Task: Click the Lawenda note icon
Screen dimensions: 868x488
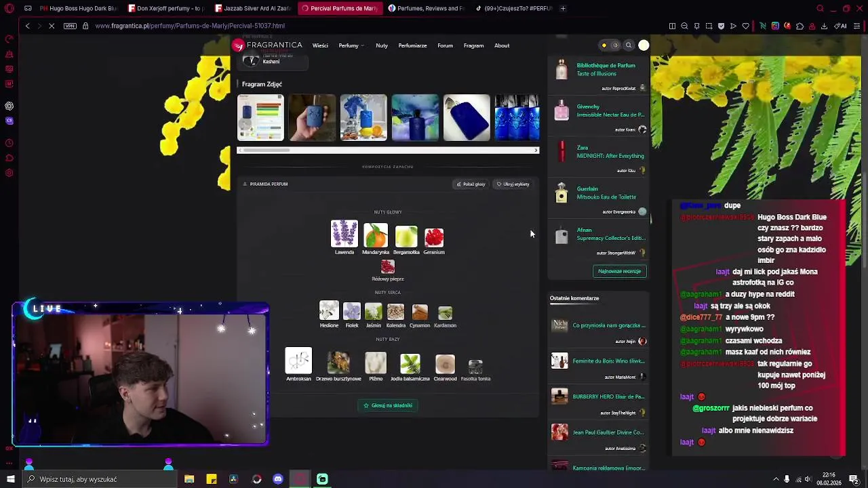Action: tap(344, 234)
